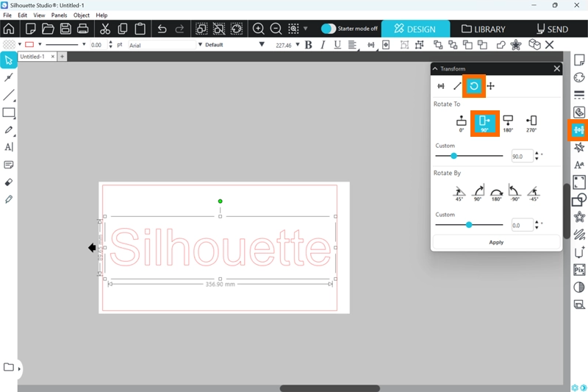Open the Panels menu

pyautogui.click(x=59, y=15)
